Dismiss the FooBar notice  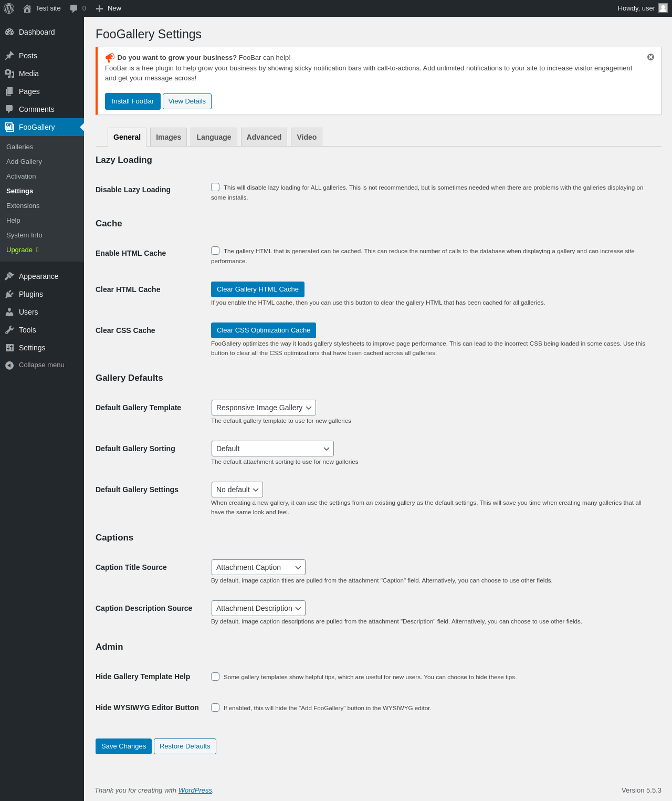pyautogui.click(x=650, y=57)
